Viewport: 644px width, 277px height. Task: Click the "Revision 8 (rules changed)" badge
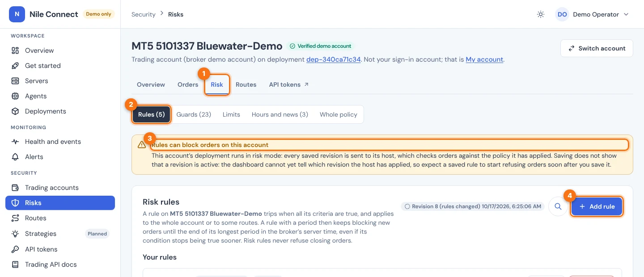[x=472, y=206]
